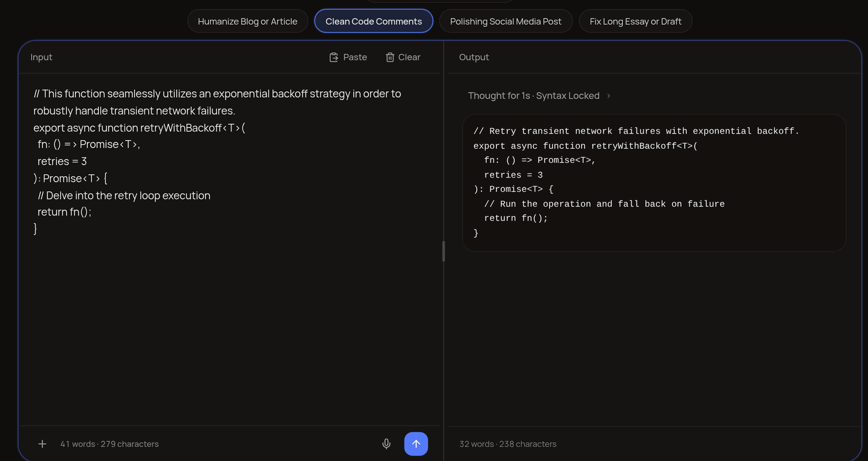Click the Clear trash icon

tap(390, 57)
